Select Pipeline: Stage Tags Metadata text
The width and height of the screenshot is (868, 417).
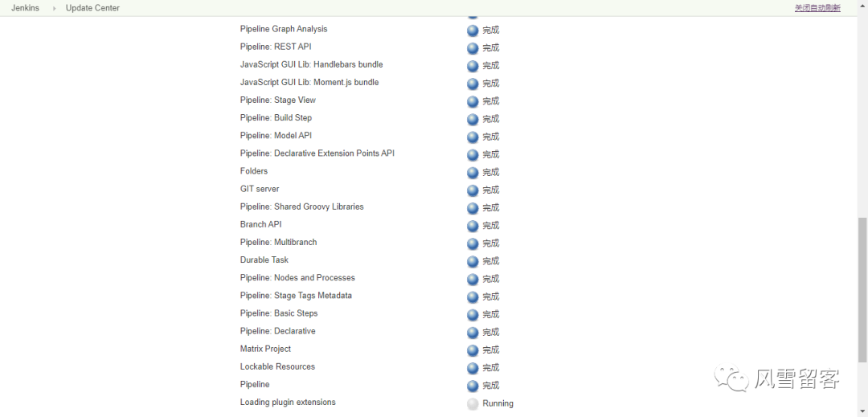coord(296,296)
